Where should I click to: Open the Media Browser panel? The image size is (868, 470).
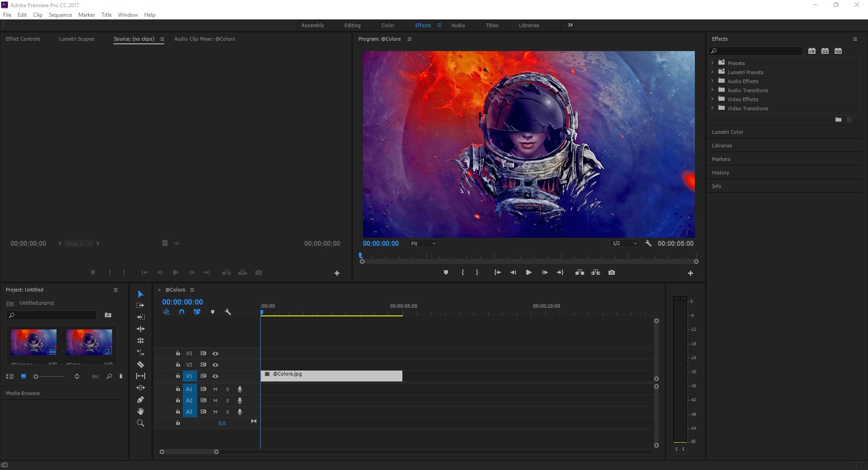[x=23, y=393]
